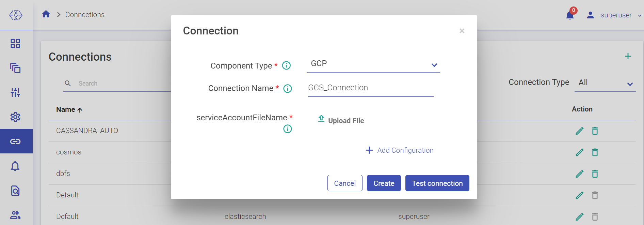
Task: Click the elasticsearch cell text
Action: 245,216
